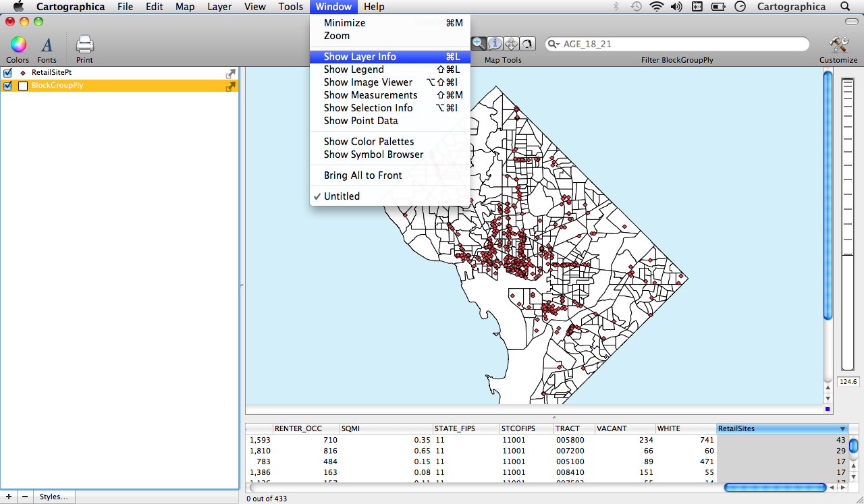The width and height of the screenshot is (864, 504).
Task: Uncheck the BlockGroupPly layer visibility checkbox
Action: [x=8, y=86]
